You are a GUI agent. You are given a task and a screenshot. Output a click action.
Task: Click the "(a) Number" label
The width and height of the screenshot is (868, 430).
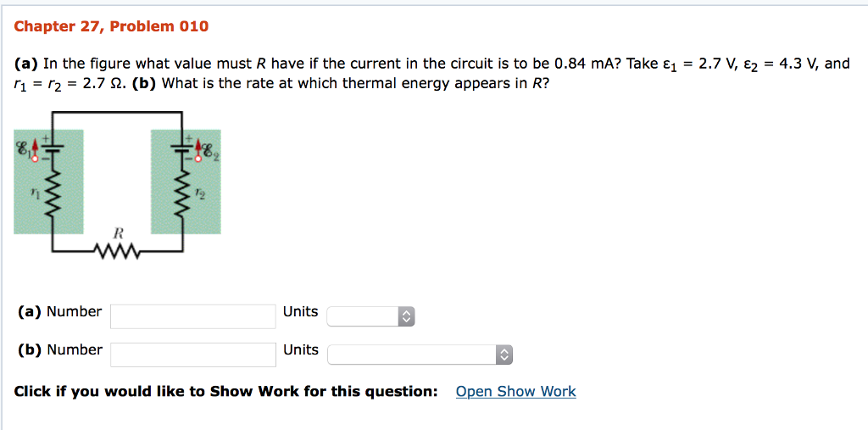click(58, 311)
